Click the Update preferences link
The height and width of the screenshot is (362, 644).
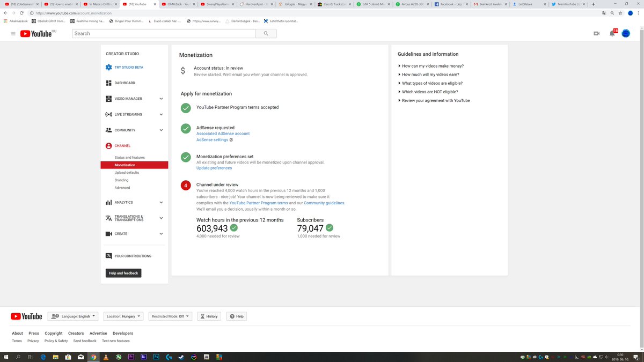point(214,168)
